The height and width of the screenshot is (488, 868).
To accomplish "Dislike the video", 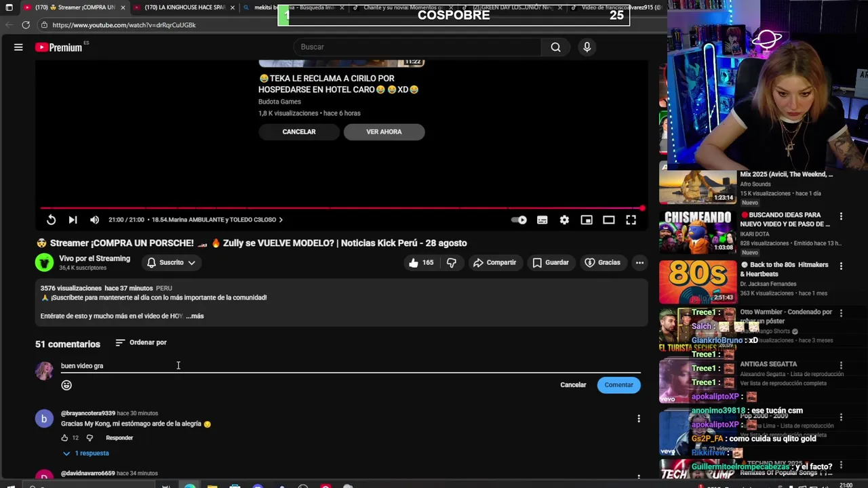I will tap(452, 262).
